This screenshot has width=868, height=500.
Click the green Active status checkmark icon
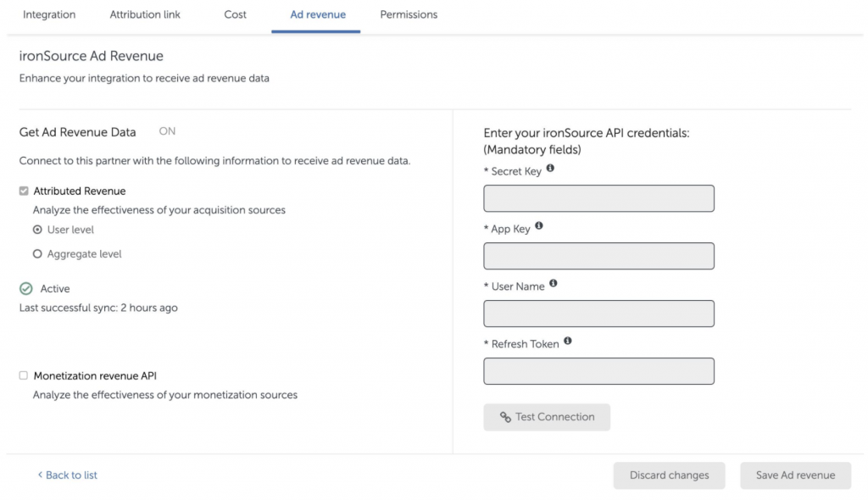(x=26, y=289)
